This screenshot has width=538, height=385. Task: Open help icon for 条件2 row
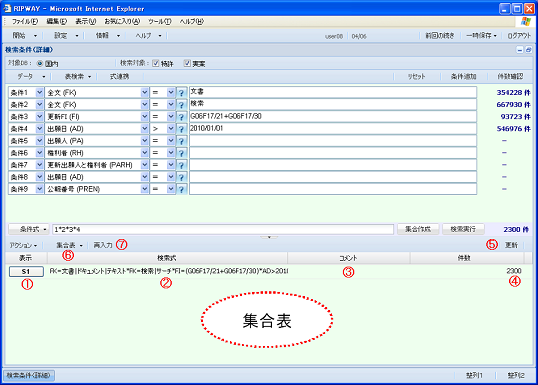point(182,105)
